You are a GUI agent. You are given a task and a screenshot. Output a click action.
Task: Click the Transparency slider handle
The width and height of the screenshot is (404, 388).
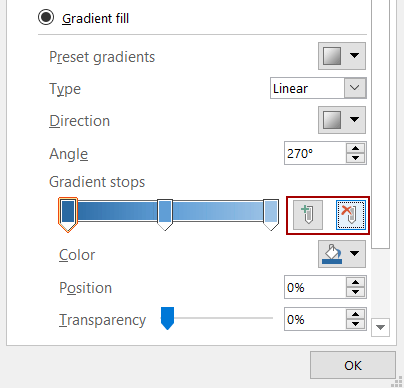click(x=167, y=318)
